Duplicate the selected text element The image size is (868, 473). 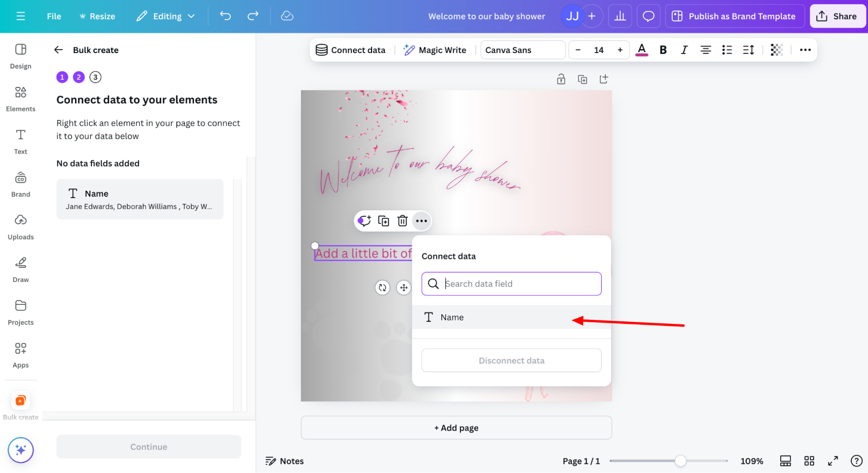tap(383, 221)
